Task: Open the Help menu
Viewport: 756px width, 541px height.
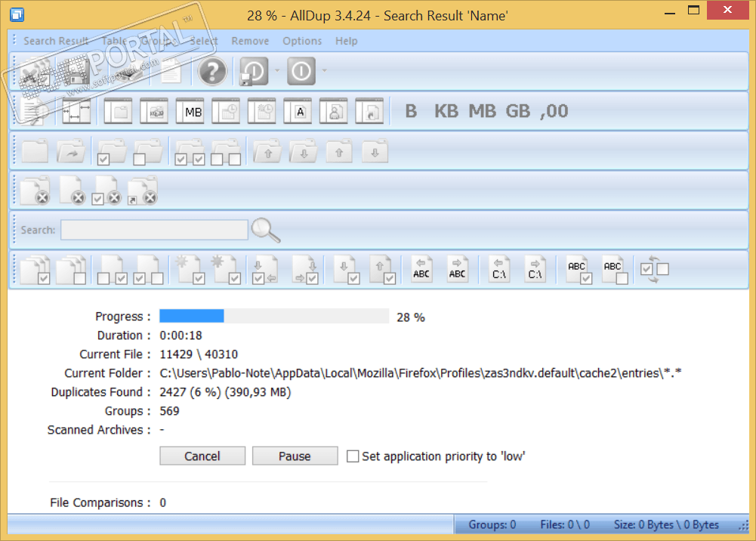Action: click(x=347, y=41)
